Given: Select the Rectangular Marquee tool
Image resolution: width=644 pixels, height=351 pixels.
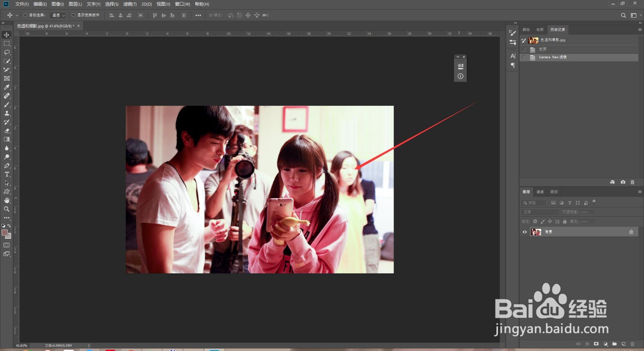Looking at the screenshot, I should point(7,43).
